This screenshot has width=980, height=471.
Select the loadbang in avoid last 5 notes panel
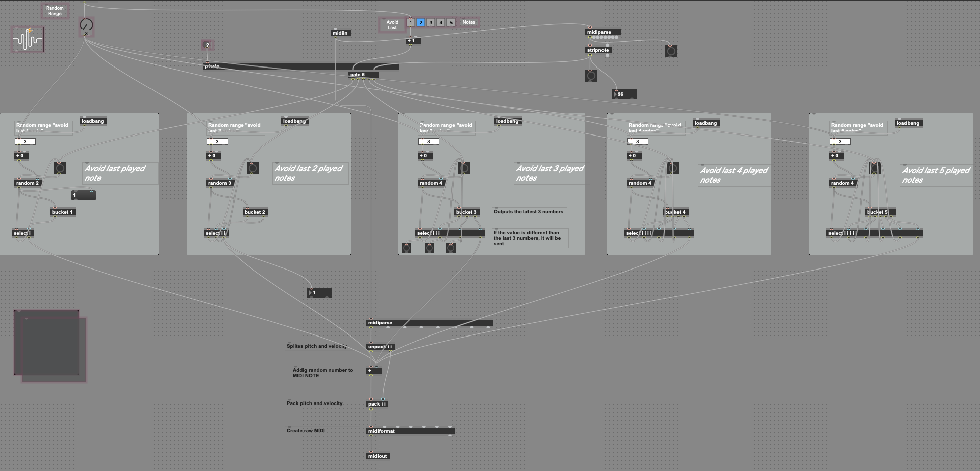(909, 123)
